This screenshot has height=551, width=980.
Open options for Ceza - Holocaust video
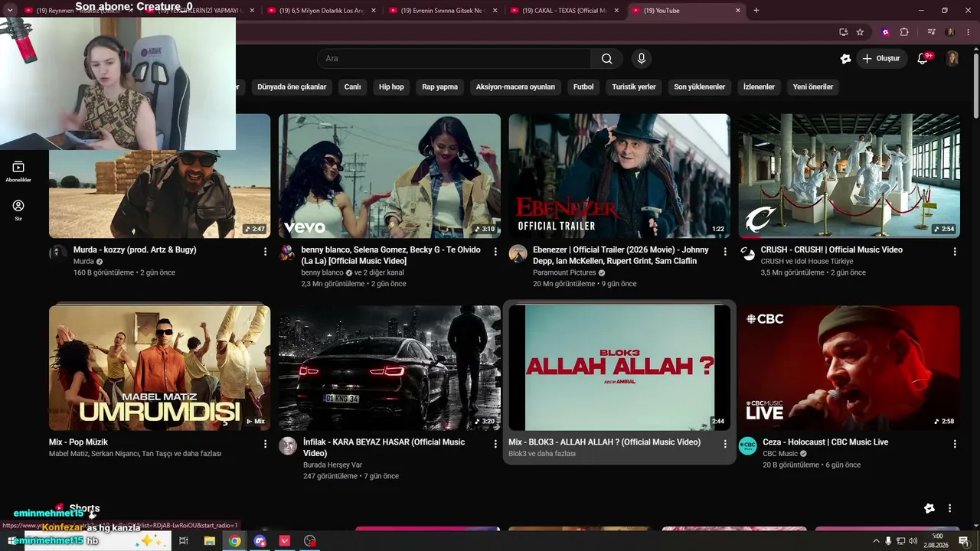pos(955,443)
